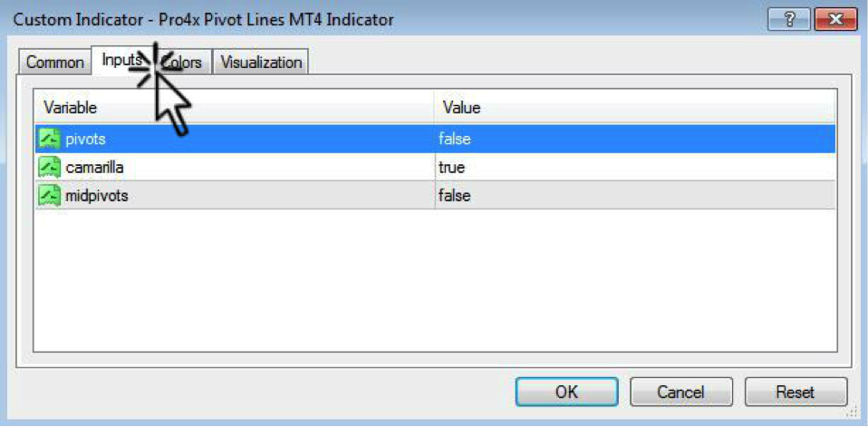Switch to the Inputs tab
The image size is (868, 427).
coord(123,61)
